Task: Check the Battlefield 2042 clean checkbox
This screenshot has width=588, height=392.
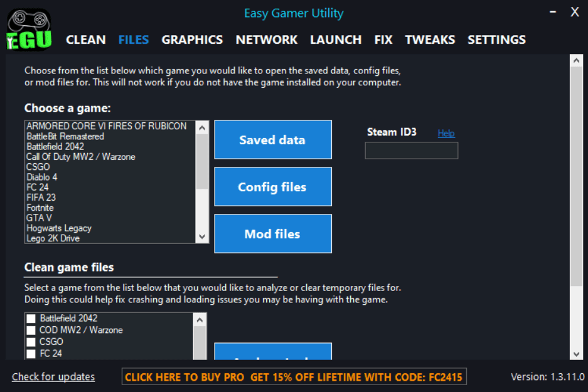Action: pyautogui.click(x=31, y=319)
